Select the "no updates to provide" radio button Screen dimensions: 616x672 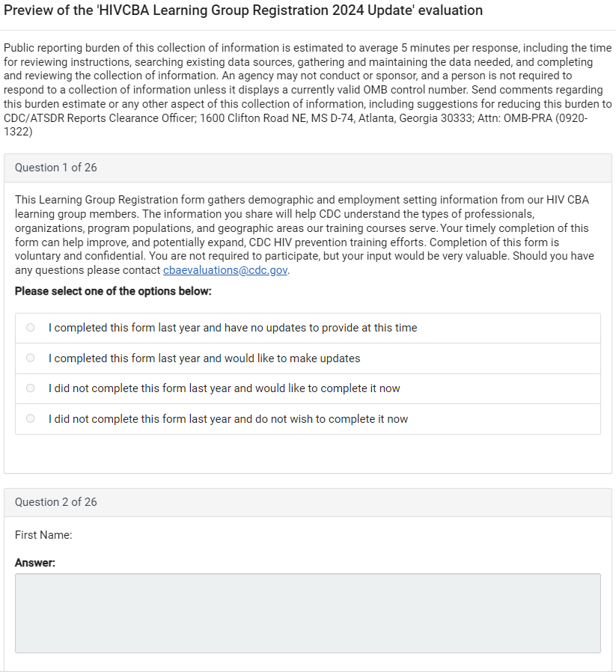pyautogui.click(x=30, y=328)
